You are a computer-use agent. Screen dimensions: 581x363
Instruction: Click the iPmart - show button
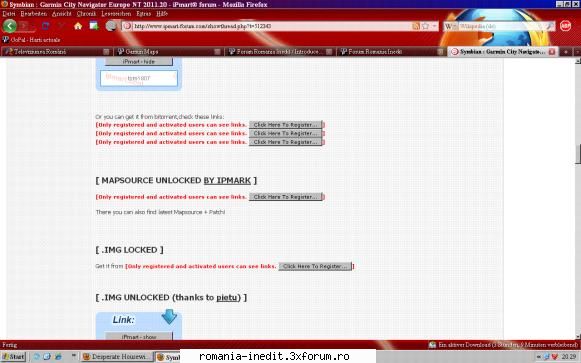pos(139,336)
